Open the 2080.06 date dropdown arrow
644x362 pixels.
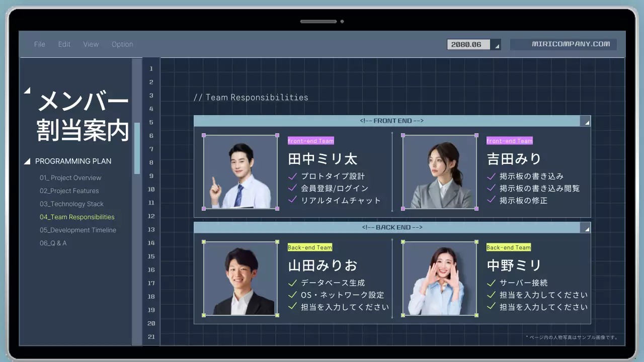pos(496,44)
